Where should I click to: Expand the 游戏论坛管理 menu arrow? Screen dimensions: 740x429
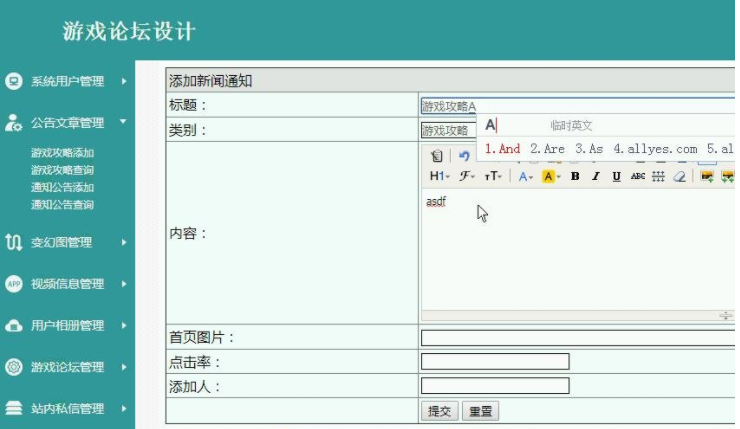point(124,367)
